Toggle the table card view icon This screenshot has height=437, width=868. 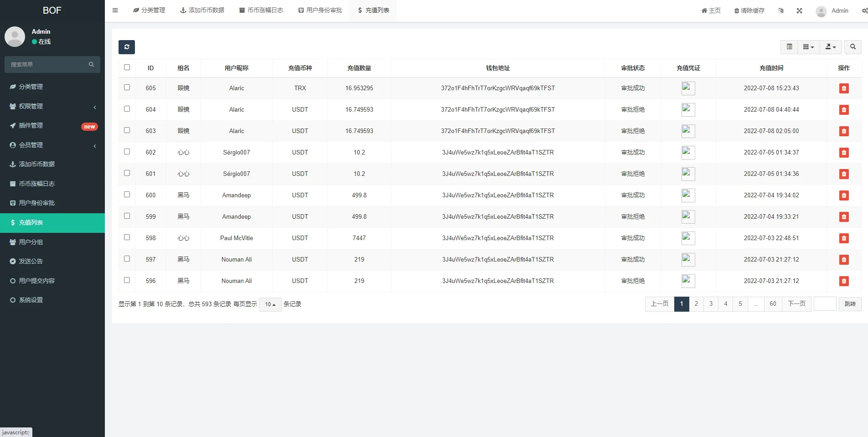[789, 47]
